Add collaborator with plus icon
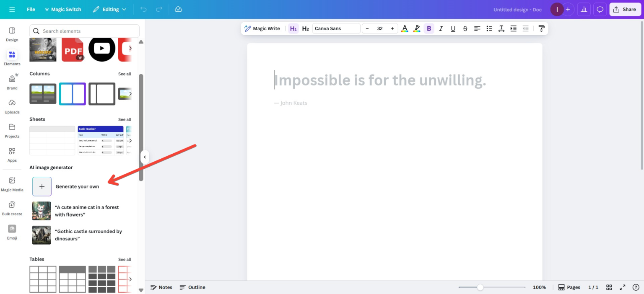This screenshot has height=294, width=644. click(x=568, y=9)
